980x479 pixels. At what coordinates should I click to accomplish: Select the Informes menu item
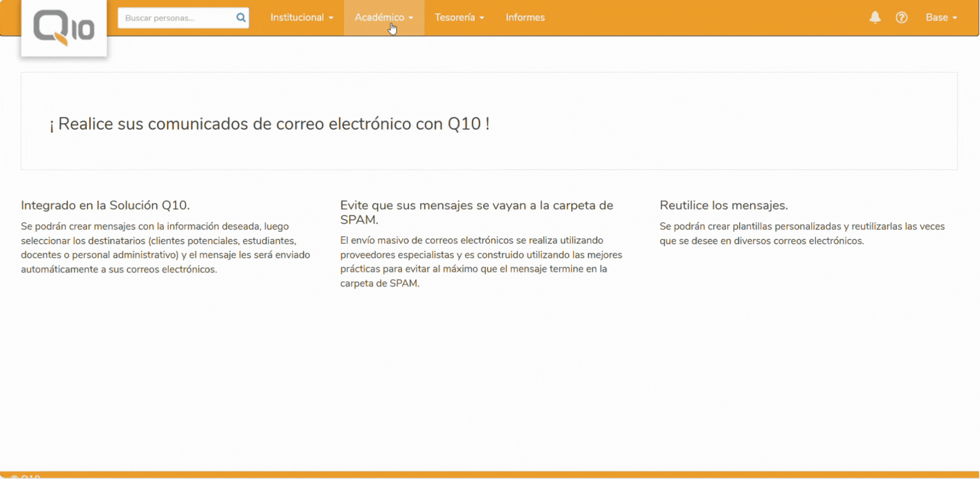click(525, 17)
